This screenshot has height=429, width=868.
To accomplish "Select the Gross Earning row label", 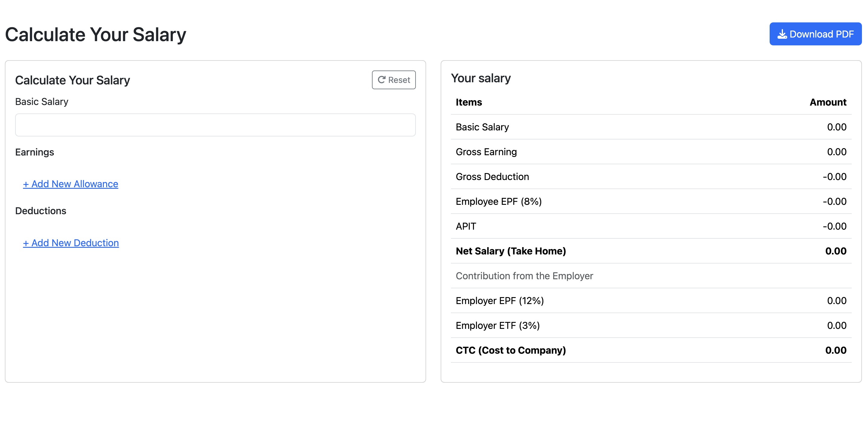I will pos(486,152).
